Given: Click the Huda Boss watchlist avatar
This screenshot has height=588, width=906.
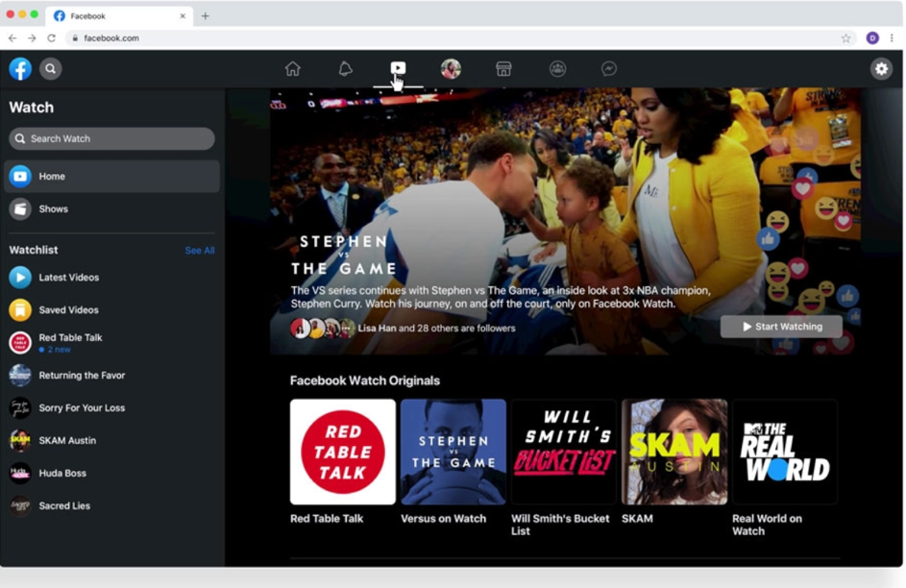Looking at the screenshot, I should (20, 473).
